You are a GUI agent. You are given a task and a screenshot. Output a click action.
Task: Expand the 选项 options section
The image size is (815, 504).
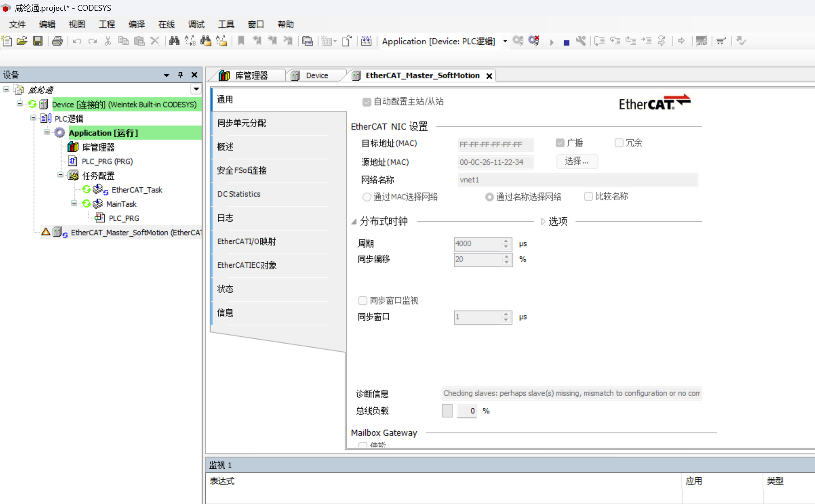(x=543, y=221)
